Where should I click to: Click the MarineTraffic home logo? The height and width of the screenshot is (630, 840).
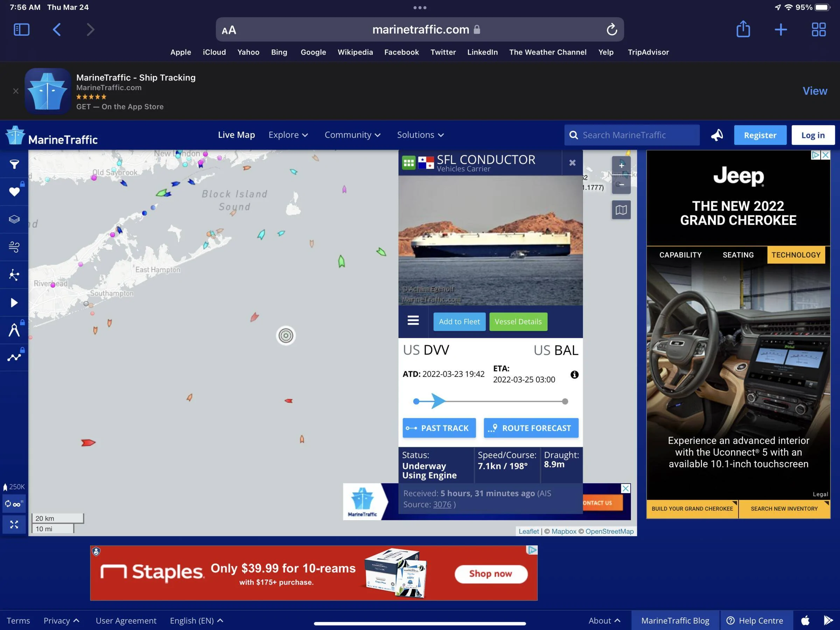pyautogui.click(x=52, y=135)
